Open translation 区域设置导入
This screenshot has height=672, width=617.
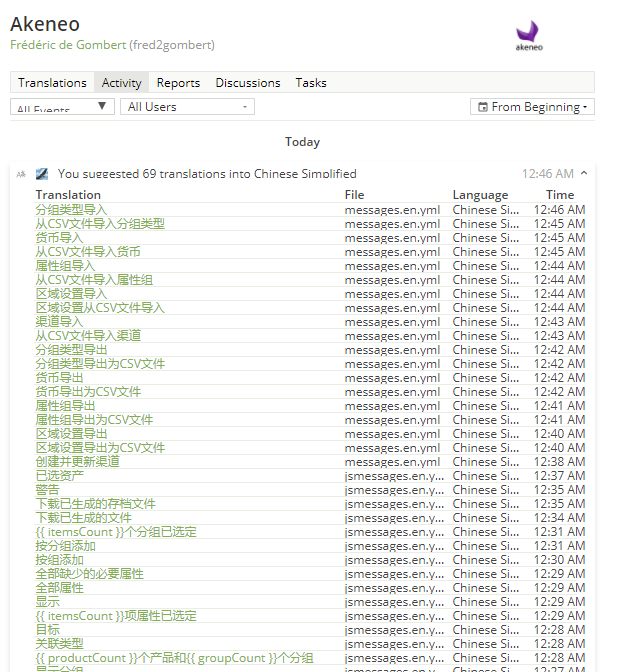tap(71, 294)
